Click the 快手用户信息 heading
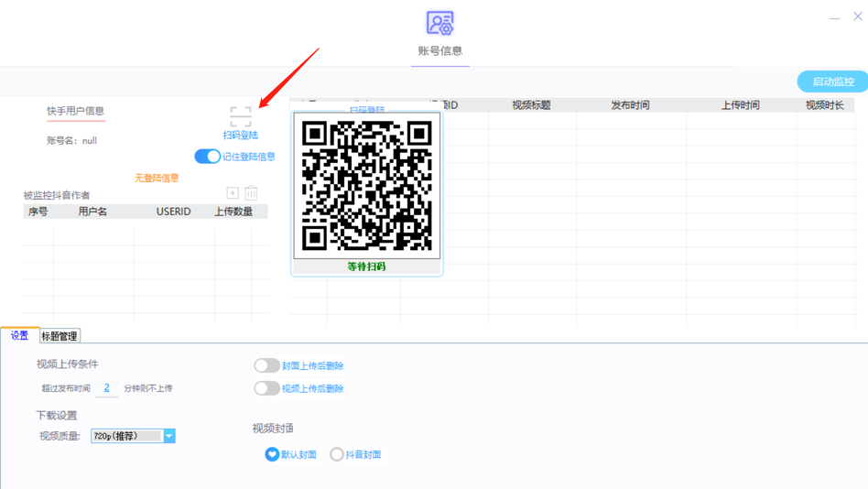868x489 pixels. [75, 111]
